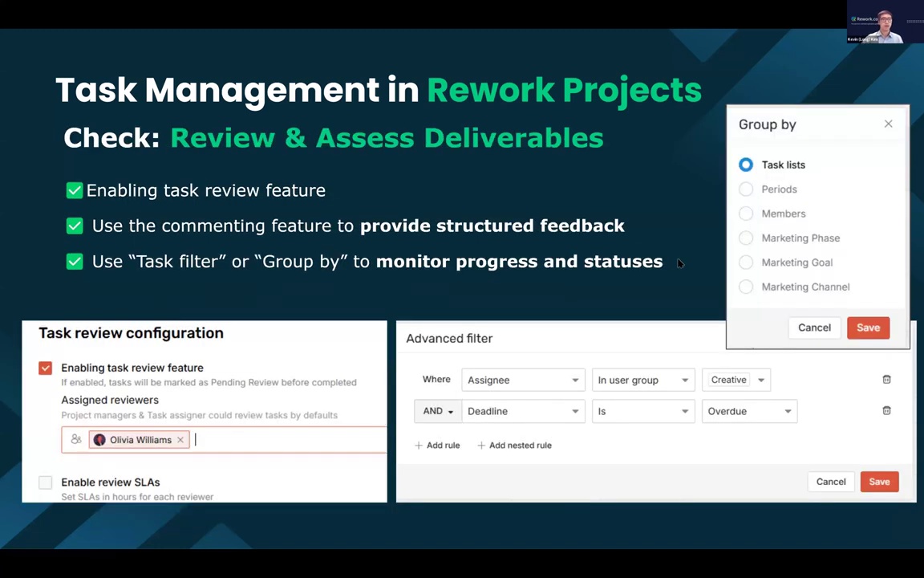Click Cancel in Group by dialog
Screen dimensions: 924x578
(x=814, y=328)
